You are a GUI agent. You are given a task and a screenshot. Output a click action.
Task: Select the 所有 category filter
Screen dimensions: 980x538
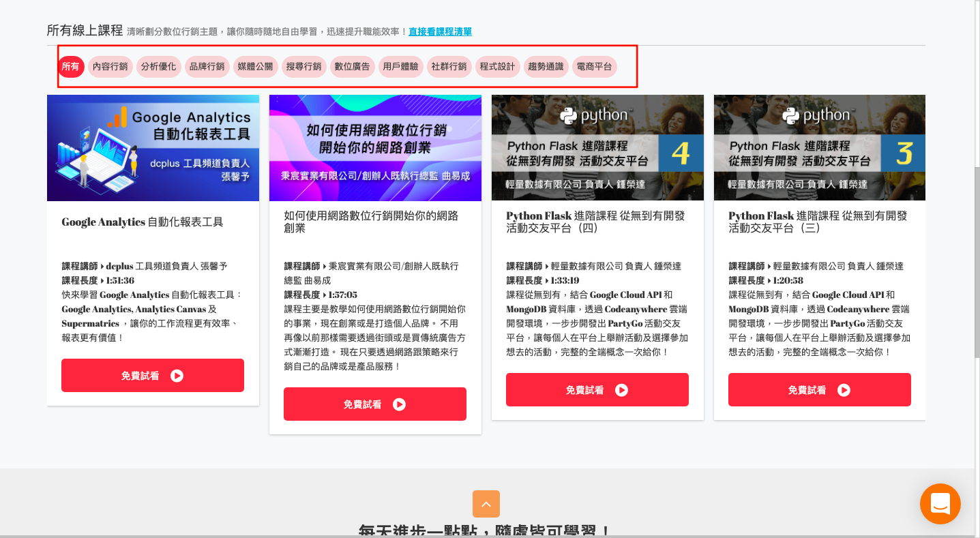tap(70, 67)
